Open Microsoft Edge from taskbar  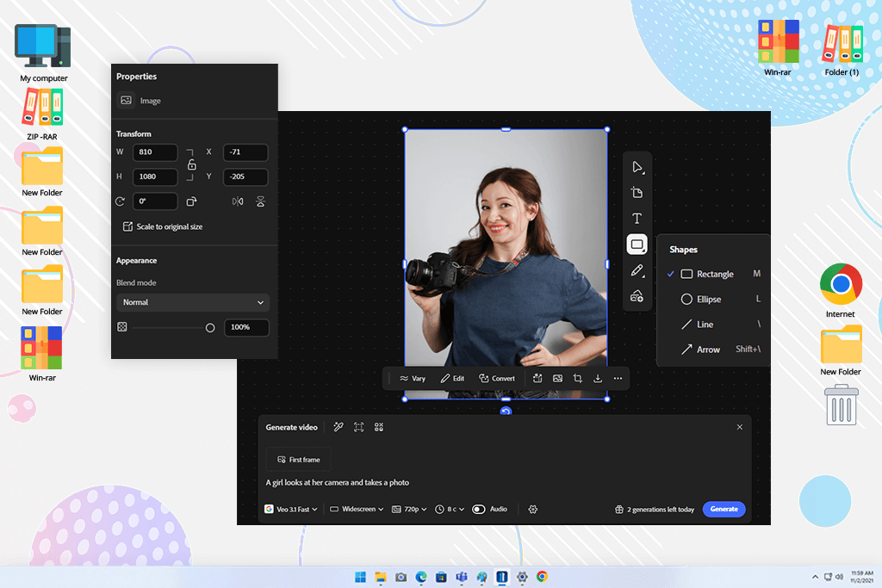tap(421, 577)
